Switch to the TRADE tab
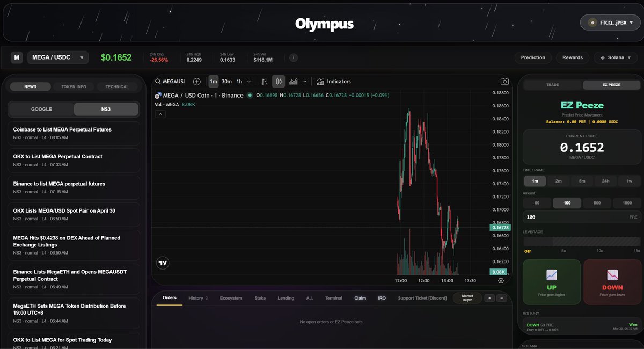Image resolution: width=644 pixels, height=349 pixels. click(553, 85)
